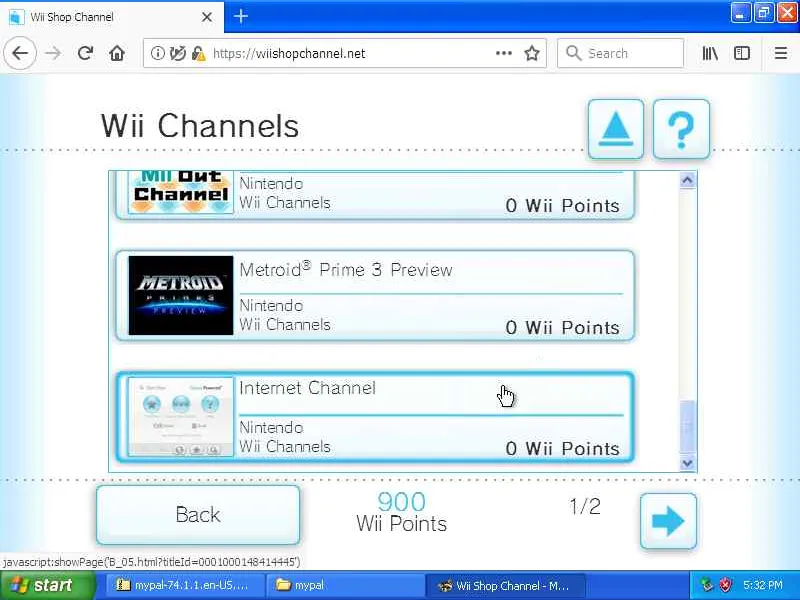Toggle the sidebar view icon
Screen dimensions: 800x600
click(x=741, y=53)
